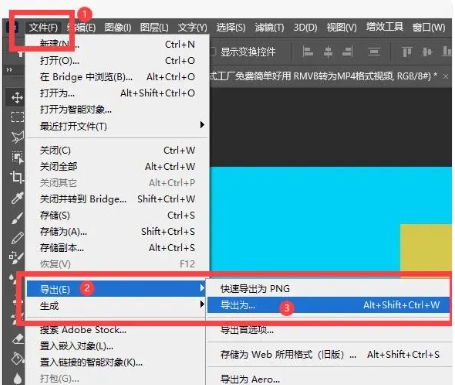
Task: Open the 滤镜(T) menu
Action: click(x=269, y=27)
